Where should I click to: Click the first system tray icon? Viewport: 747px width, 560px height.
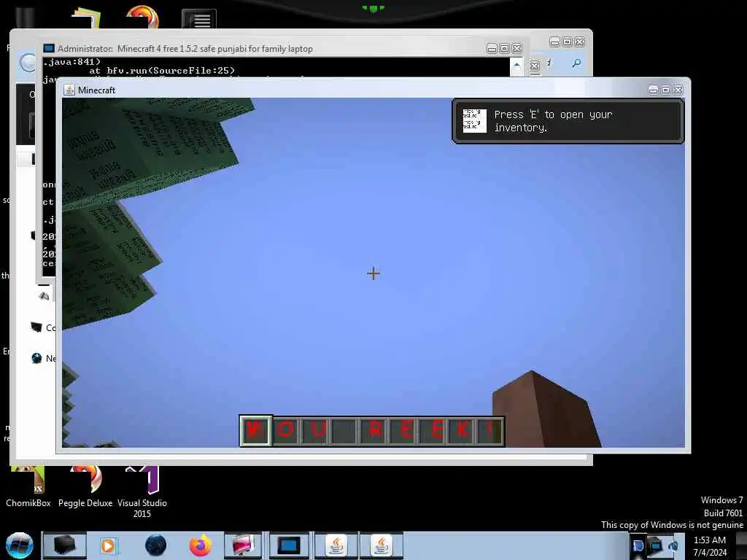click(x=638, y=545)
